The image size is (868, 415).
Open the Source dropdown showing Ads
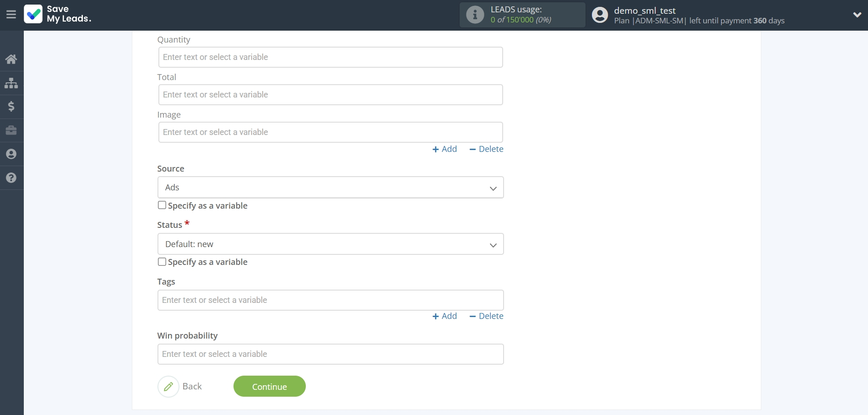point(330,188)
